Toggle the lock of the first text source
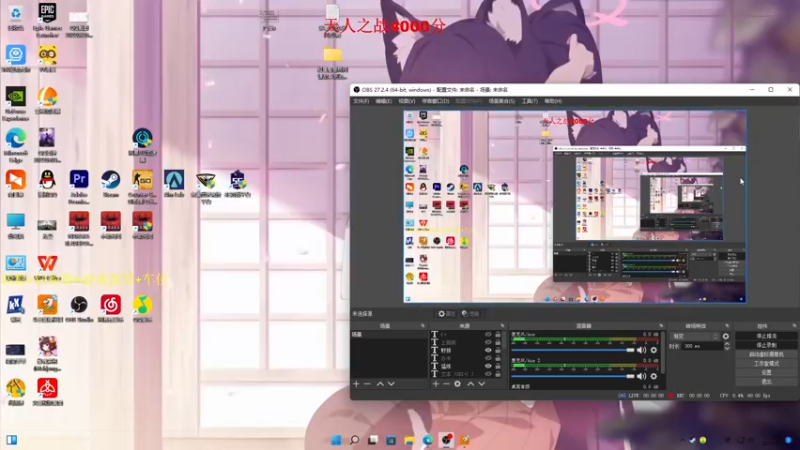The width and height of the screenshot is (800, 450). 498,335
